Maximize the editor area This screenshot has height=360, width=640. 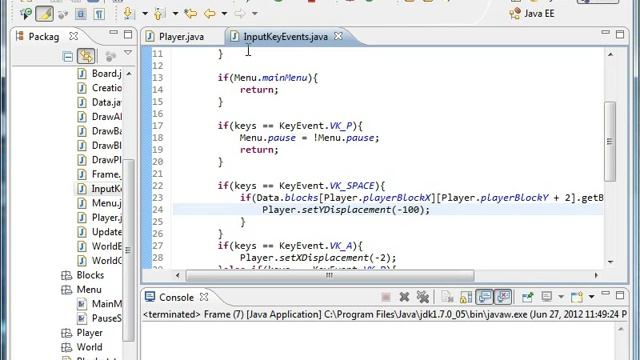pos(620,34)
